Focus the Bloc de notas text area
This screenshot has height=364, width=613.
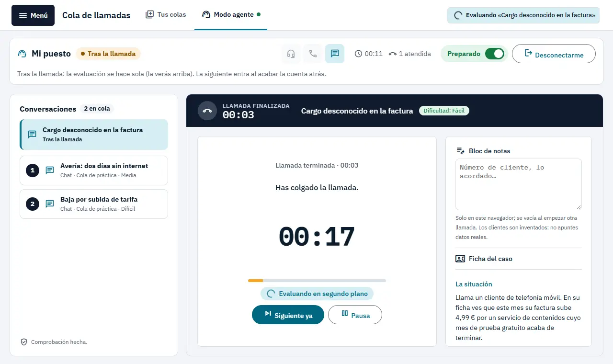pos(519,184)
